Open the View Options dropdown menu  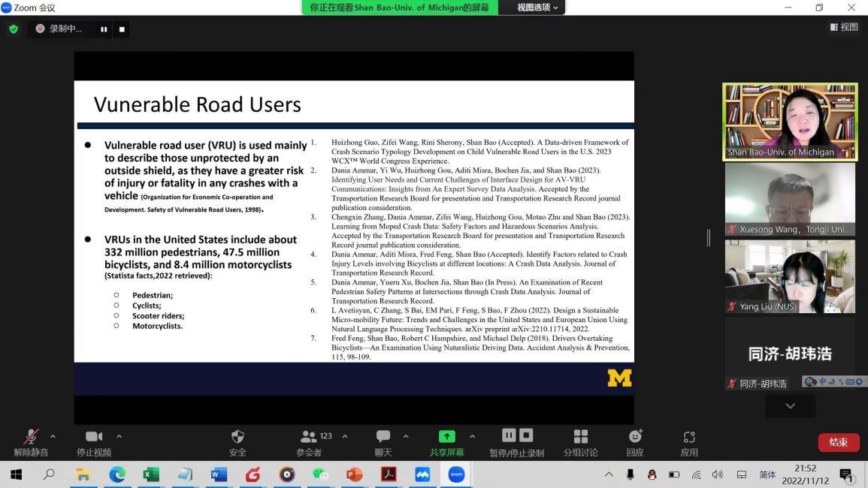537,8
